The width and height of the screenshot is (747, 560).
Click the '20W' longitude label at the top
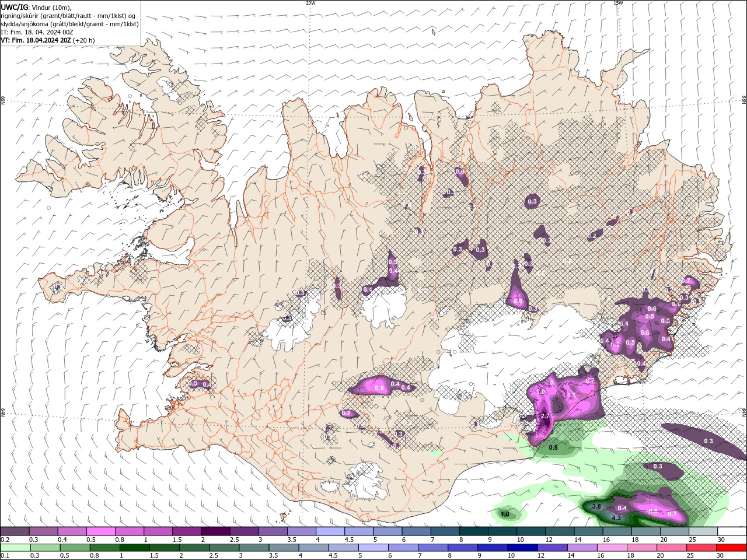pos(310,3)
